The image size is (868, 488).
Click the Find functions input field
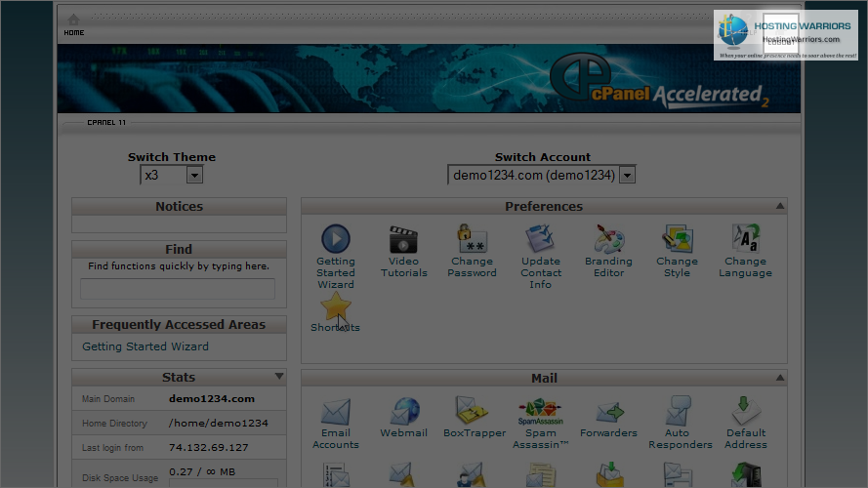178,289
